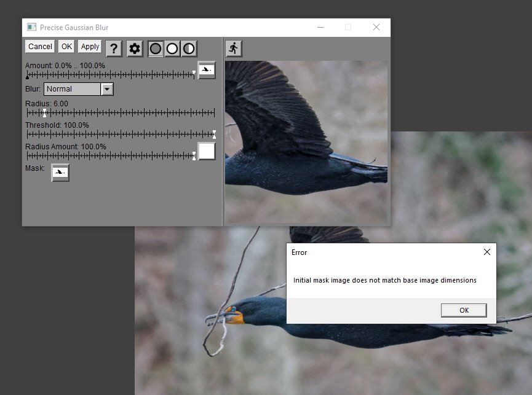Click the bird preview image in dialog
This screenshot has height=395, width=532.
pos(306,141)
